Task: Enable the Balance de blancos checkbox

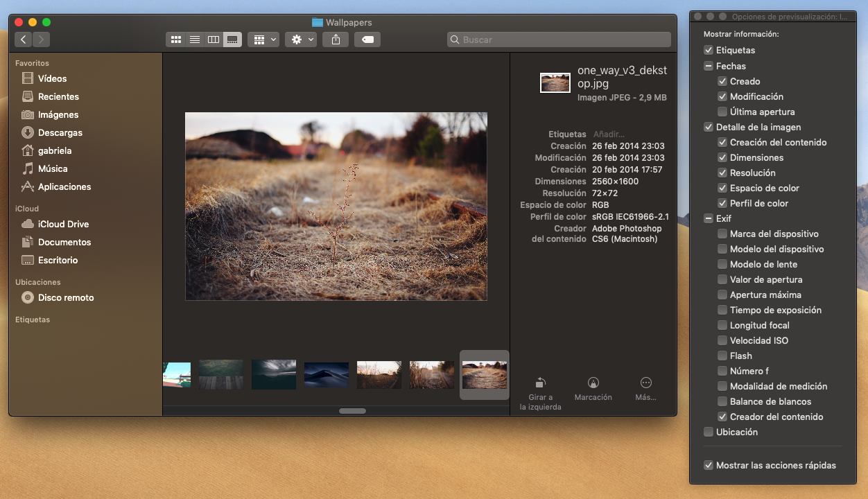Action: [x=722, y=401]
